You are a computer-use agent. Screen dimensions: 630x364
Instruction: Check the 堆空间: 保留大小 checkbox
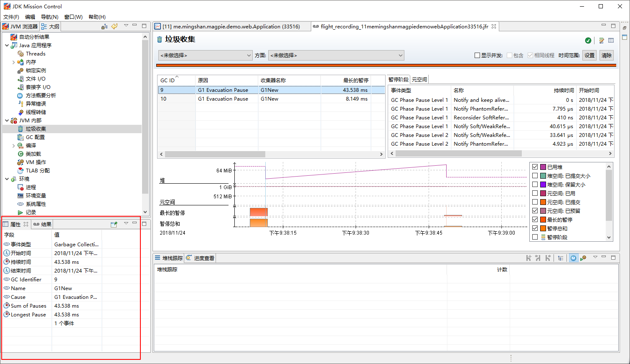click(535, 184)
